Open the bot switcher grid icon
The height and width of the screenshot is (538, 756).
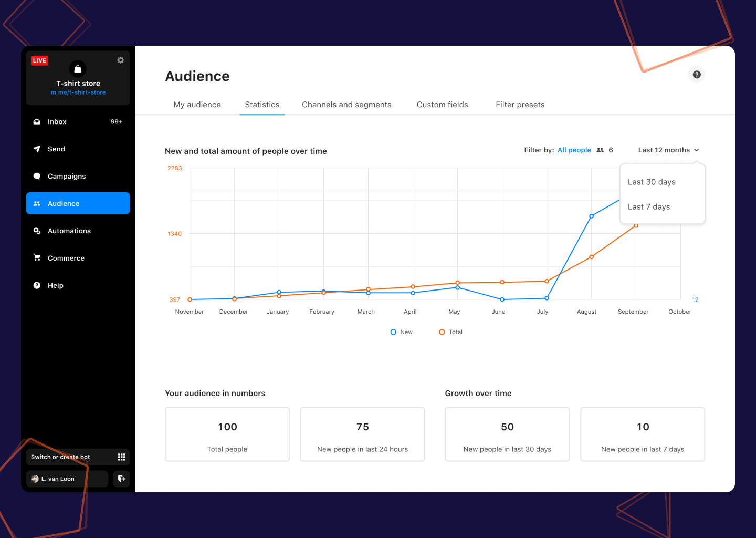(121, 457)
